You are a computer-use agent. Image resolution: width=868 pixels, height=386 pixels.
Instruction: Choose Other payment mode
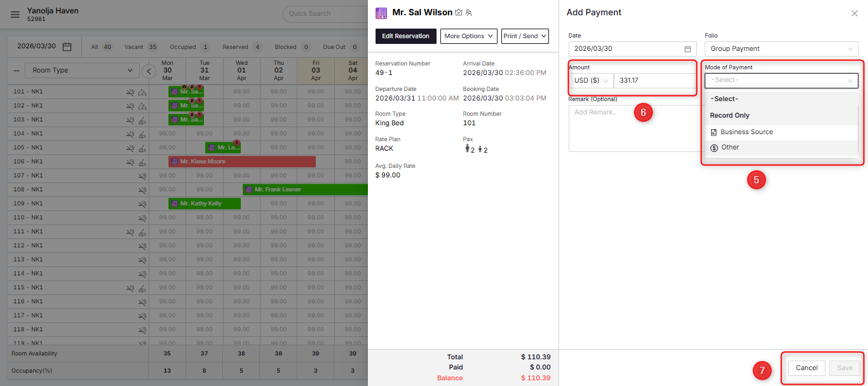(781, 148)
